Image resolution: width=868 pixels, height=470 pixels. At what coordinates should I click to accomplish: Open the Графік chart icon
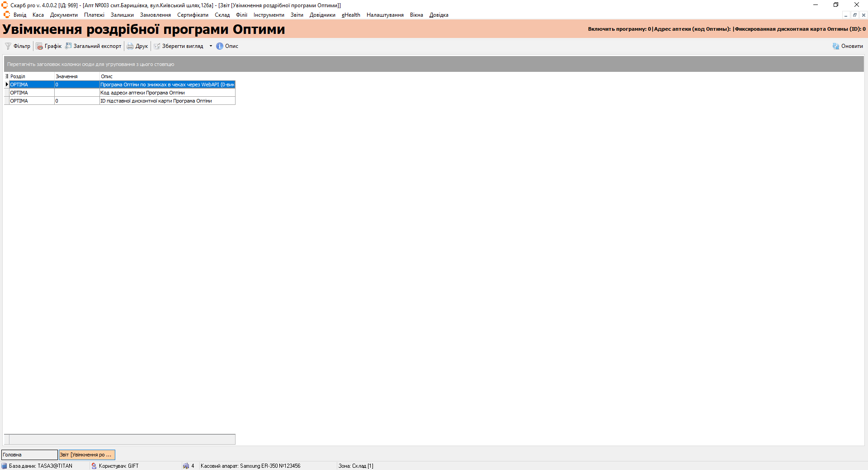[x=39, y=46]
